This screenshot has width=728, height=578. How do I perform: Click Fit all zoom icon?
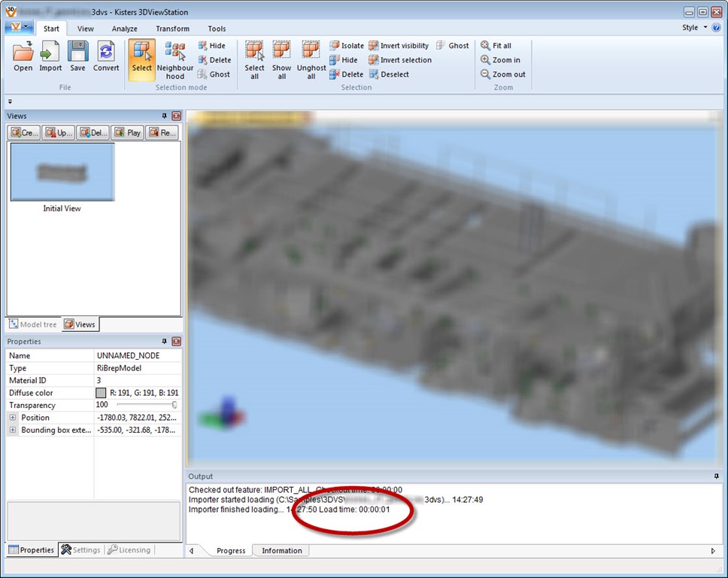[496, 46]
